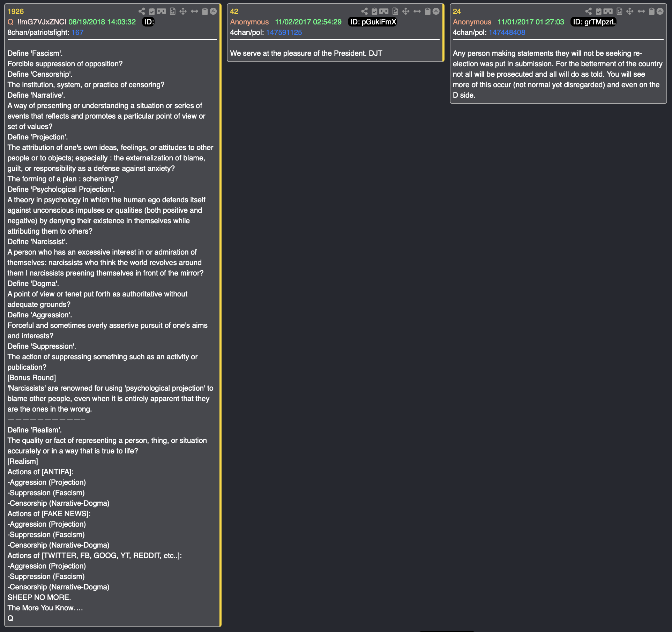The image size is (672, 632).
Task: Click the 'Actions of [ANTIFA]:' line
Action: point(40,472)
